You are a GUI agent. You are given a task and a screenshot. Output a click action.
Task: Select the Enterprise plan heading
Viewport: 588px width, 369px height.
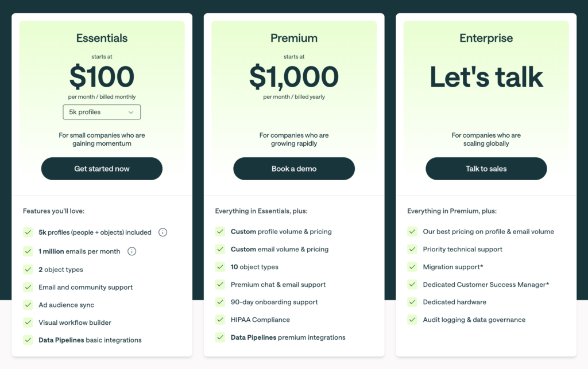486,38
